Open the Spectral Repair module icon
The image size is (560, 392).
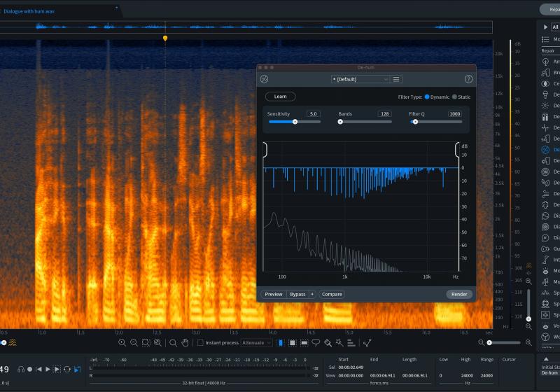click(545, 315)
